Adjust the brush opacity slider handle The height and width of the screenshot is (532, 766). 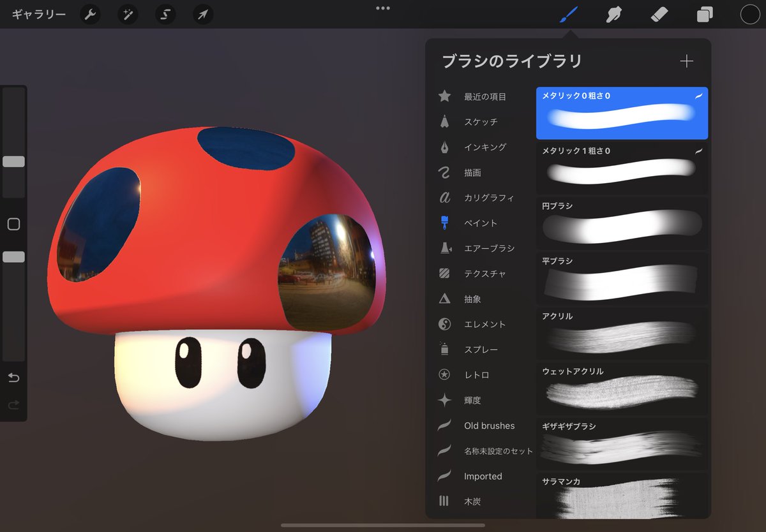point(13,256)
